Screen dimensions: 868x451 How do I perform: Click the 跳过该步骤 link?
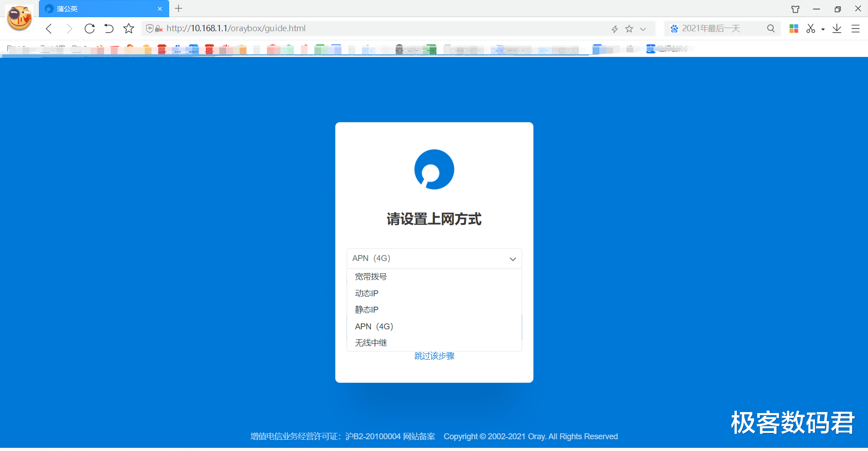434,356
